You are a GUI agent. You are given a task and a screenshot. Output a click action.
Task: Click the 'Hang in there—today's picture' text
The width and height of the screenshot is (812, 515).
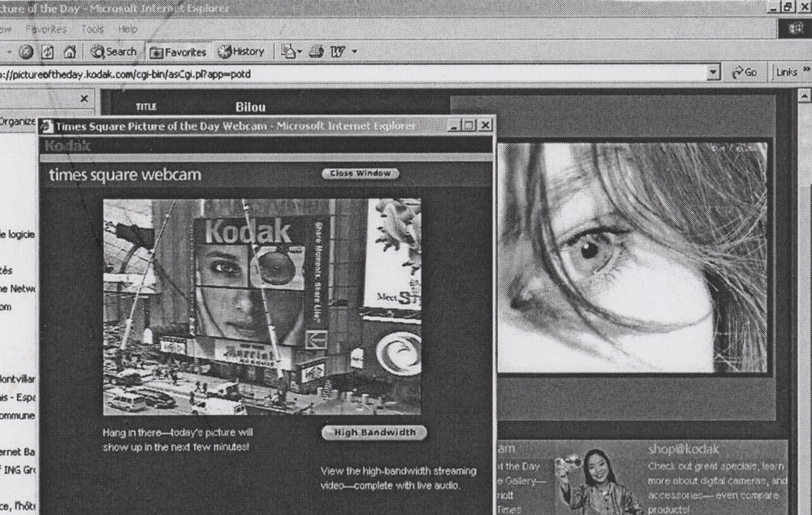[x=178, y=432]
